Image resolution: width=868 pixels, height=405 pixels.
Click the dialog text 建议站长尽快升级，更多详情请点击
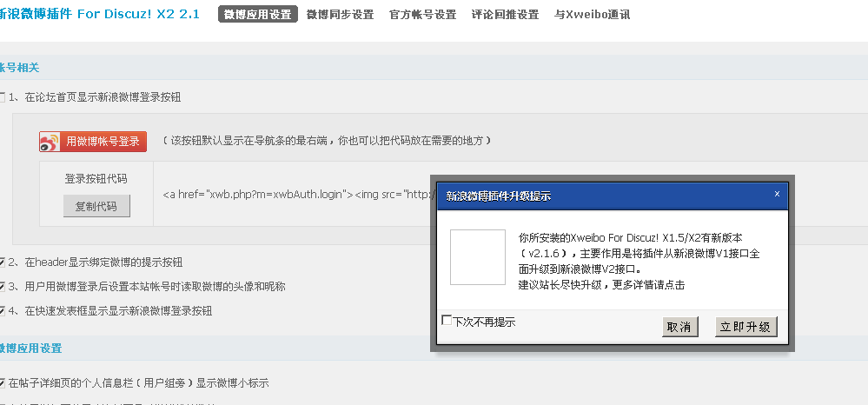602,285
